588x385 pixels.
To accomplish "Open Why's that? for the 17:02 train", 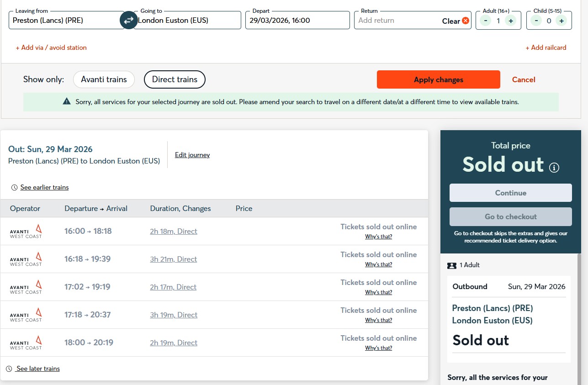I will tap(378, 292).
